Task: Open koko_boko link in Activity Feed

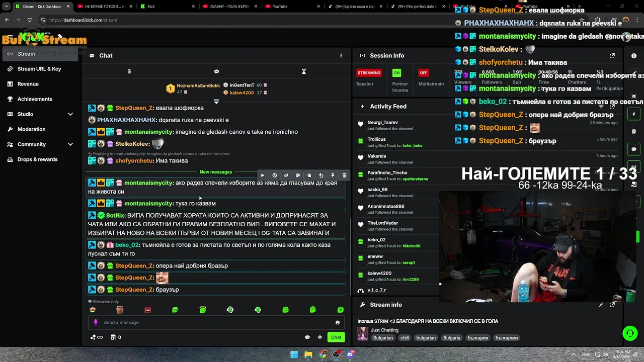Action: tap(413, 146)
